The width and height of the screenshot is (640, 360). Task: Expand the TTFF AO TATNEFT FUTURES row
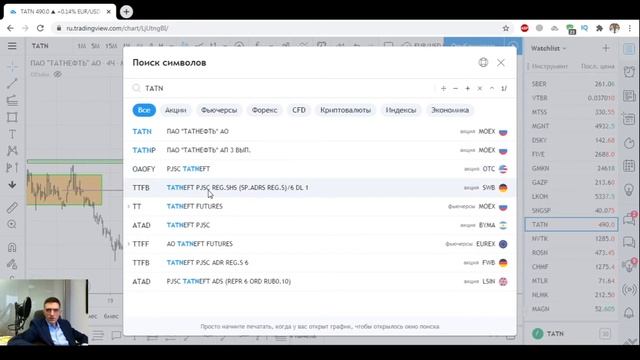(x=129, y=244)
